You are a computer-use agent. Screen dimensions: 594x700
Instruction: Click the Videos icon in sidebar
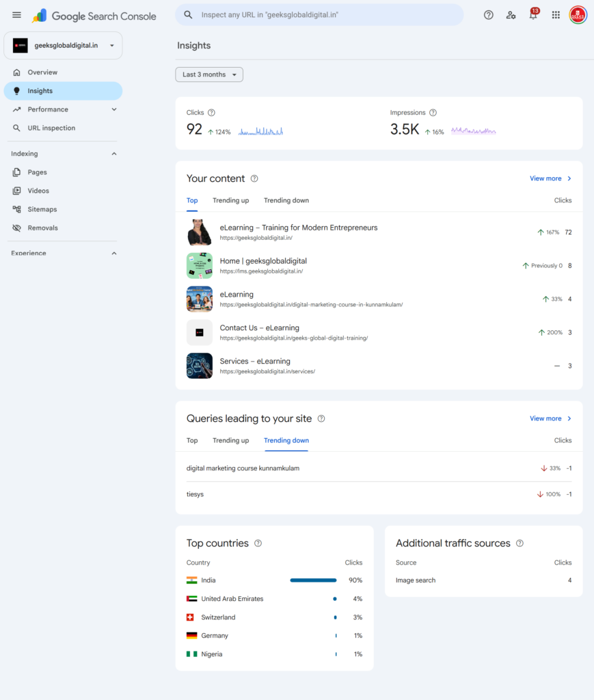[x=16, y=191]
